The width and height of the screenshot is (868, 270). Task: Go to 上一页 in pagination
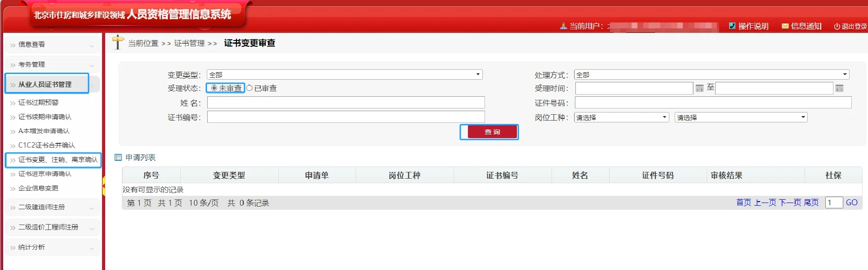pos(765,202)
